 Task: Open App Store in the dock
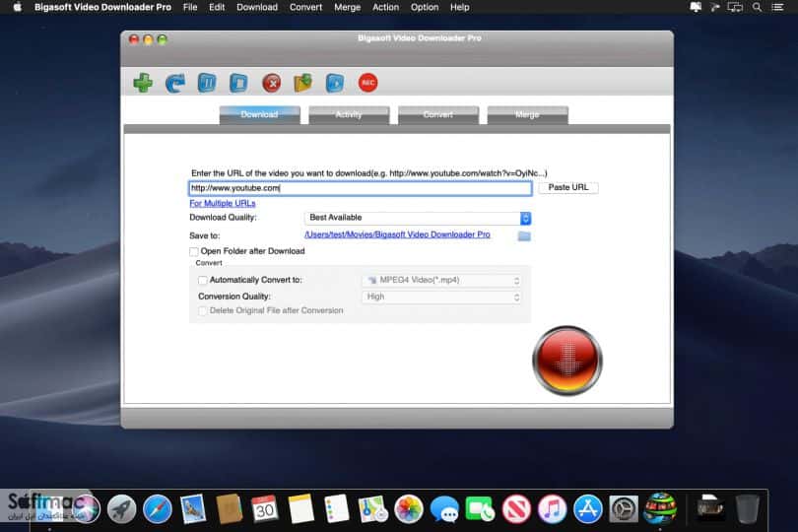(588, 509)
